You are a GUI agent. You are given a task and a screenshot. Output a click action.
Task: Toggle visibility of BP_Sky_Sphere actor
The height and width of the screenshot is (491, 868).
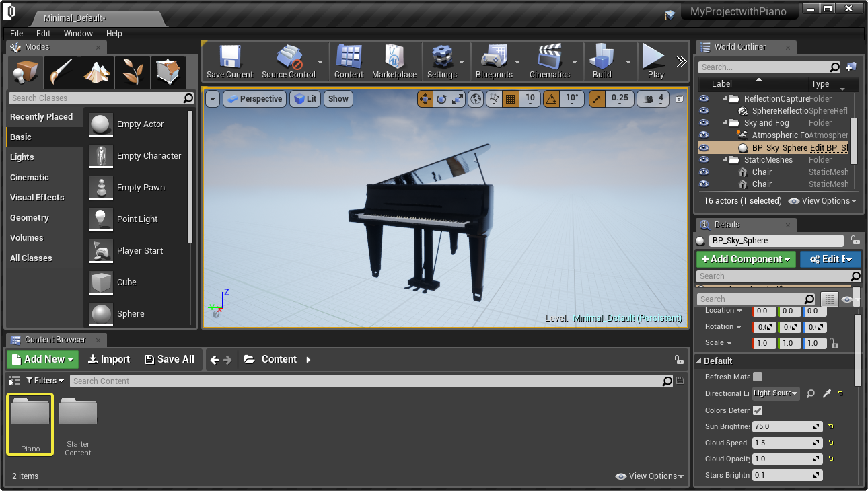coord(704,148)
